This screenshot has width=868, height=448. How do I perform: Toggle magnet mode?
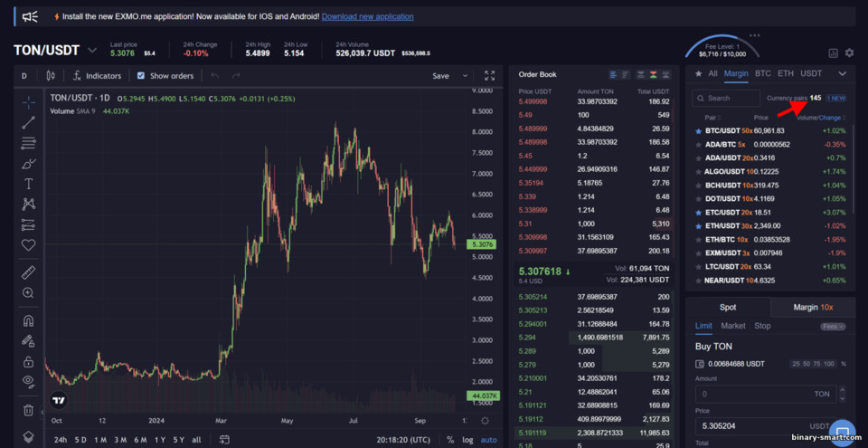coord(28,320)
